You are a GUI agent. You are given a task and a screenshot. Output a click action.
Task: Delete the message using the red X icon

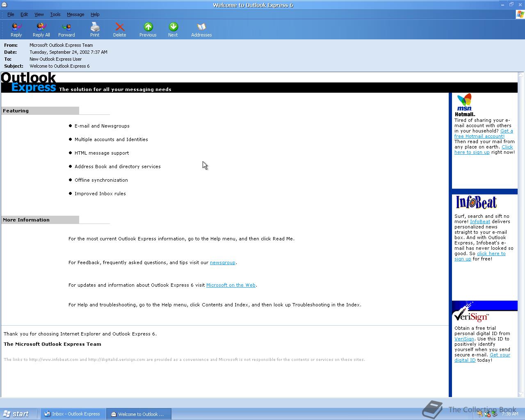pyautogui.click(x=120, y=30)
